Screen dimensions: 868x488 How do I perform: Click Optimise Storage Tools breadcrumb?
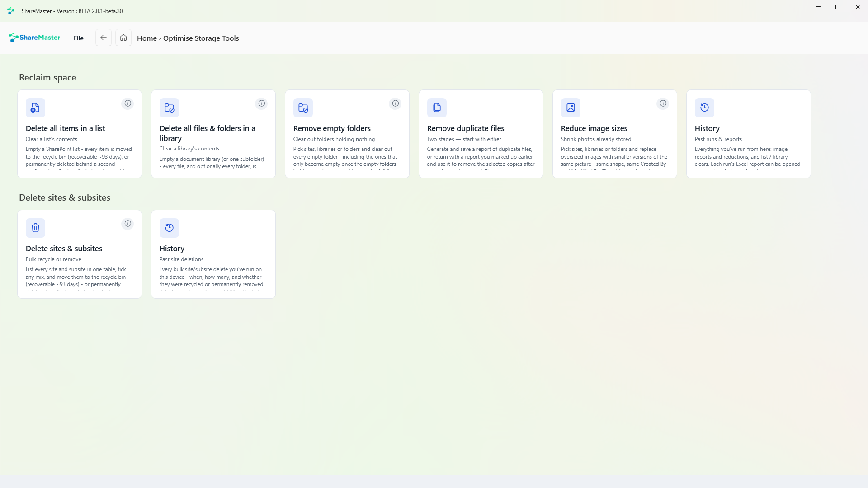click(201, 38)
